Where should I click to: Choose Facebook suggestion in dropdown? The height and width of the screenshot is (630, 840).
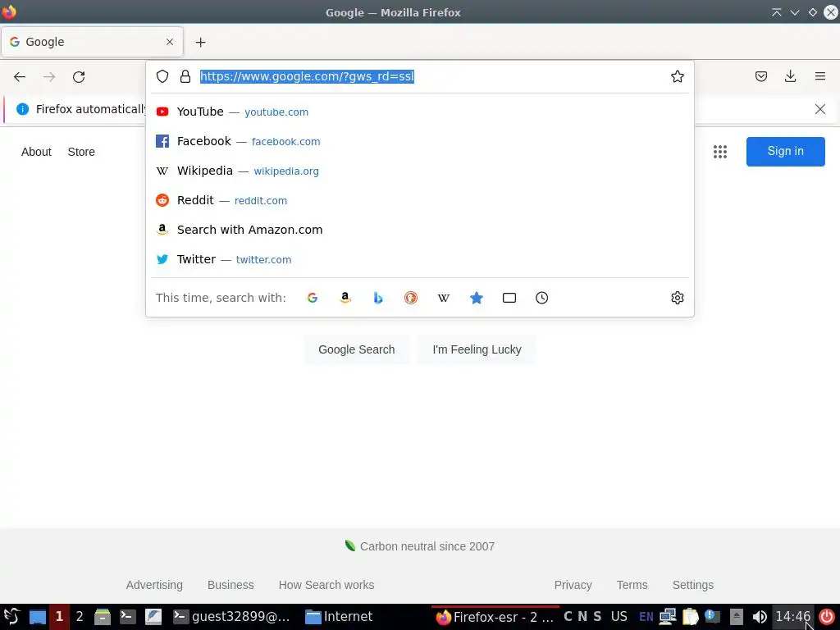[x=420, y=141]
